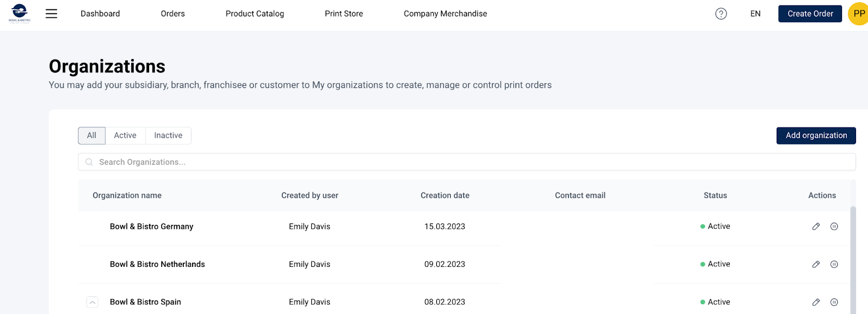Image resolution: width=868 pixels, height=314 pixels.
Task: Filter by Active organizations
Action: (125, 136)
